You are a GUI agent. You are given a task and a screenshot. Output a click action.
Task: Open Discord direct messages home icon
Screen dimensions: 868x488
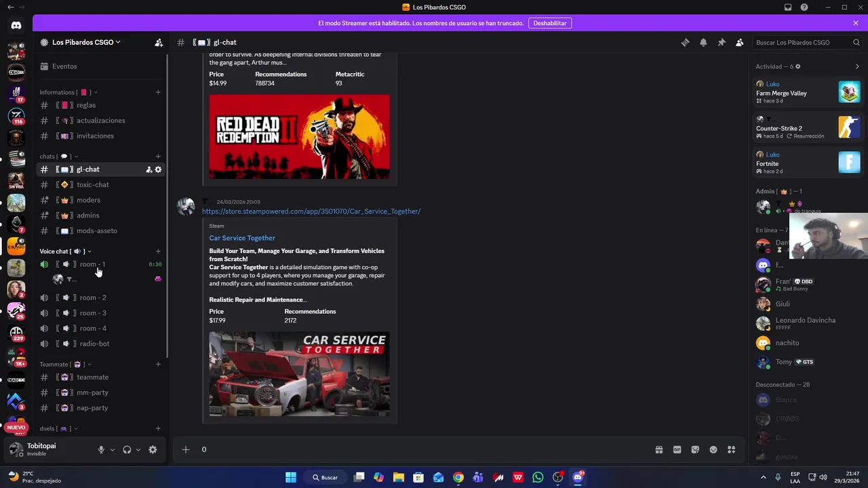(16, 26)
